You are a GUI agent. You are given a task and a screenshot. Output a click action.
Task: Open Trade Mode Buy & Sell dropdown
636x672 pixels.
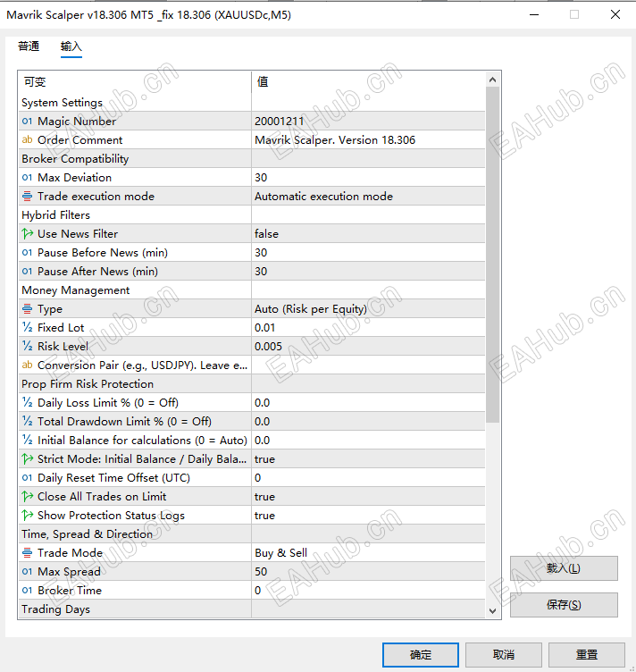[x=368, y=553]
